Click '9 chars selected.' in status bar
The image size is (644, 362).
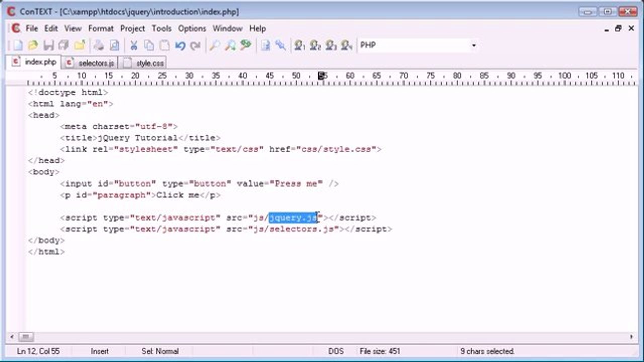point(487,351)
